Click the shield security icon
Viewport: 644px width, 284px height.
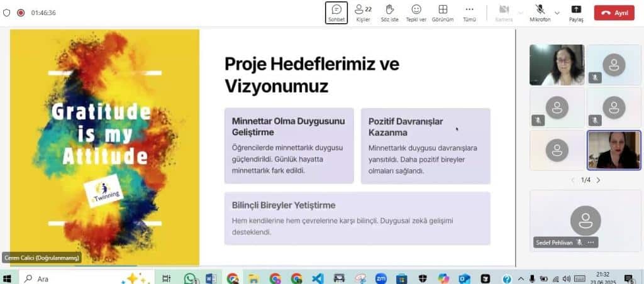7,12
